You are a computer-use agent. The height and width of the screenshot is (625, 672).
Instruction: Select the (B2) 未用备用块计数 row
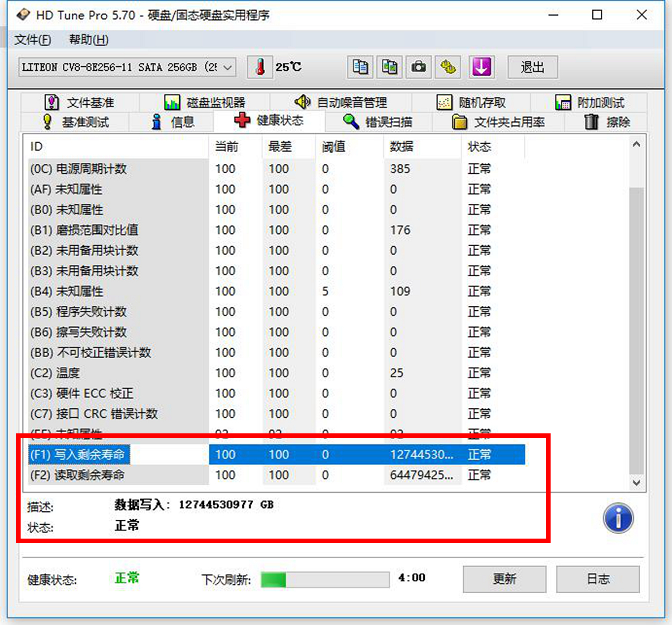(x=276, y=250)
